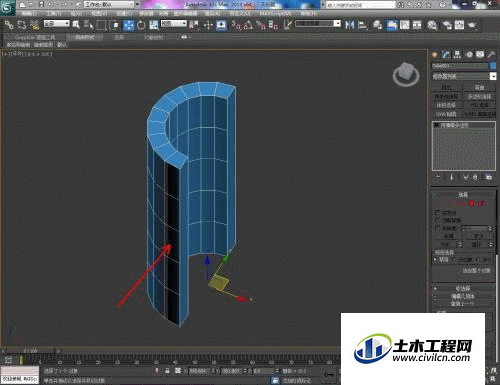
Task: Collapse the 选择 rollout header
Action: 464,194
